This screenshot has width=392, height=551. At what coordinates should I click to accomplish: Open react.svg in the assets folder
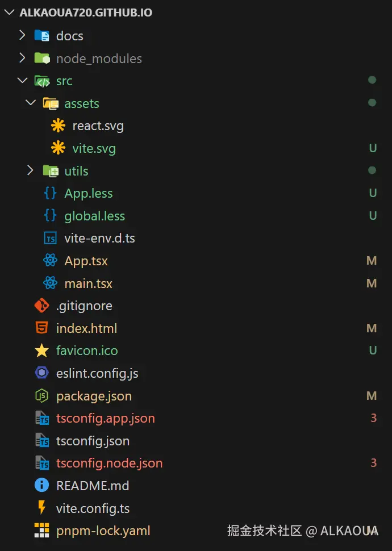click(x=98, y=126)
